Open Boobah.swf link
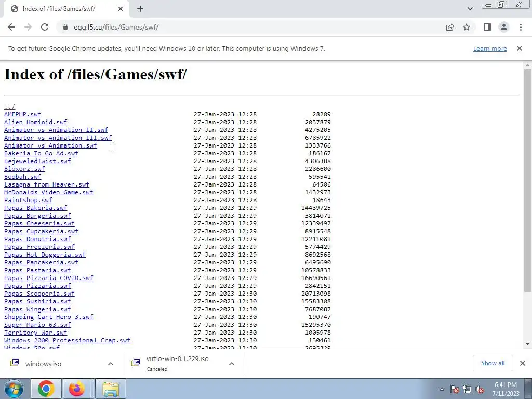This screenshot has width=532, height=399. 22,177
